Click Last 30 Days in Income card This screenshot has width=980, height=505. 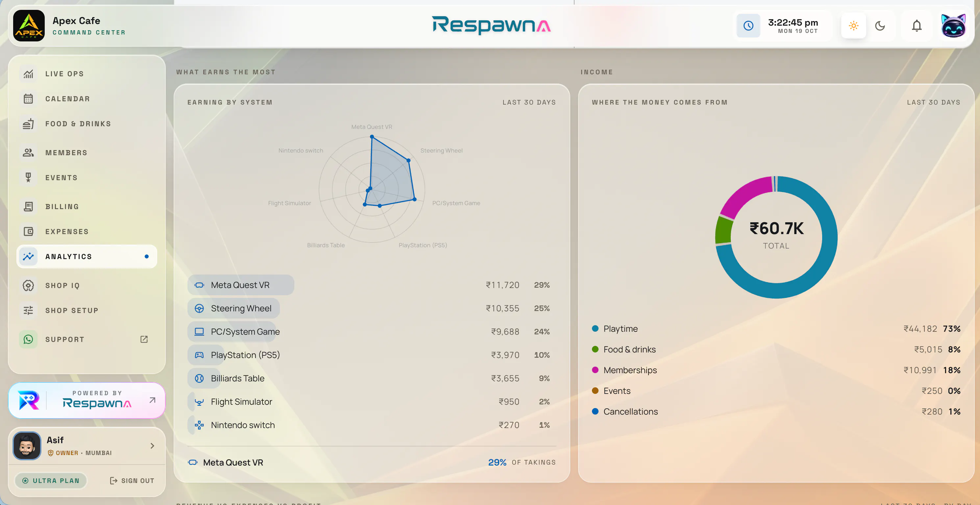tap(934, 102)
